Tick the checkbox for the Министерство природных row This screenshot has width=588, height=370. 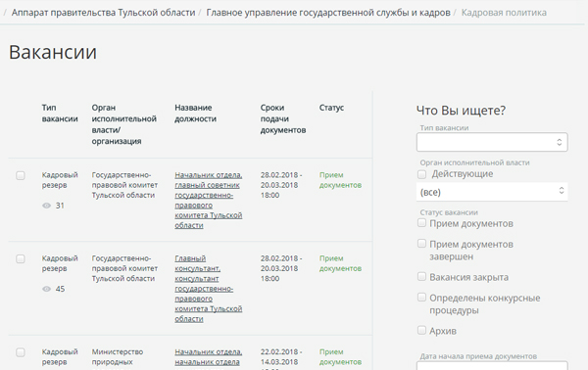tap(21, 352)
